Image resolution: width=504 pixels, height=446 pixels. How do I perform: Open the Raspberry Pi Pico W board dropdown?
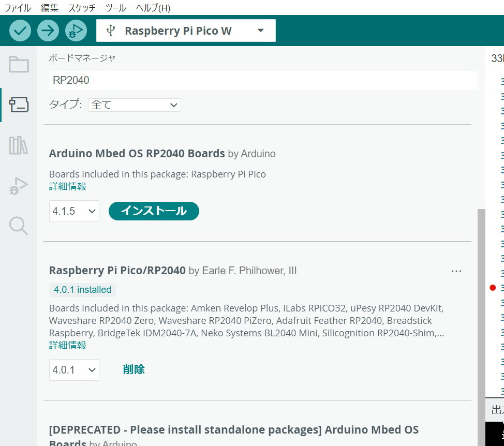pyautogui.click(x=186, y=31)
